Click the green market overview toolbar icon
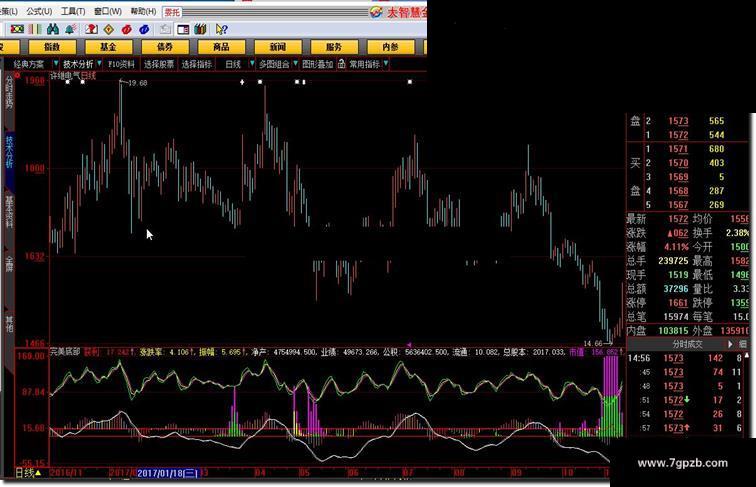The width and height of the screenshot is (756, 487). 17,29
